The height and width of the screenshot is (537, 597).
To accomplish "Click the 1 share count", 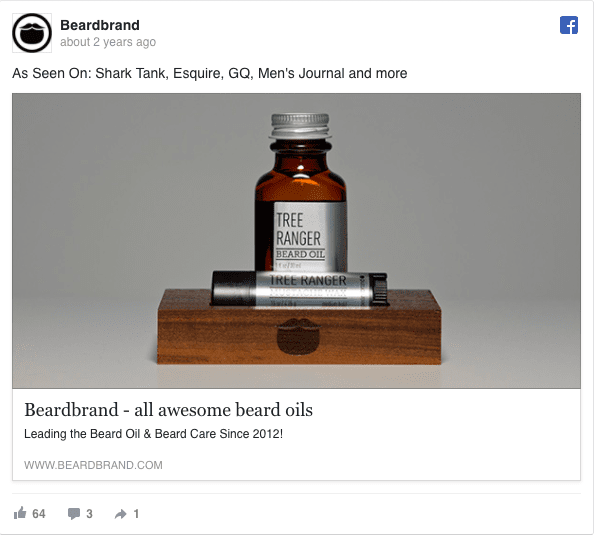I will tap(136, 514).
